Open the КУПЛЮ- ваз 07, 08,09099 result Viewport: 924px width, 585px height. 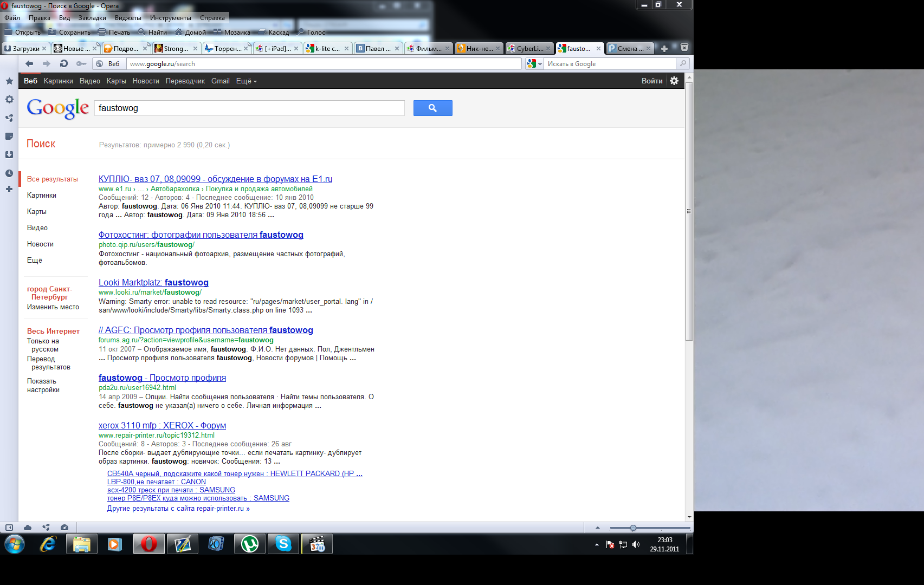coord(215,179)
